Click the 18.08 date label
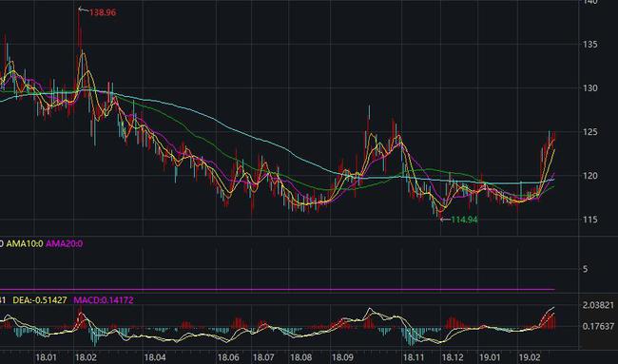 click(x=300, y=357)
